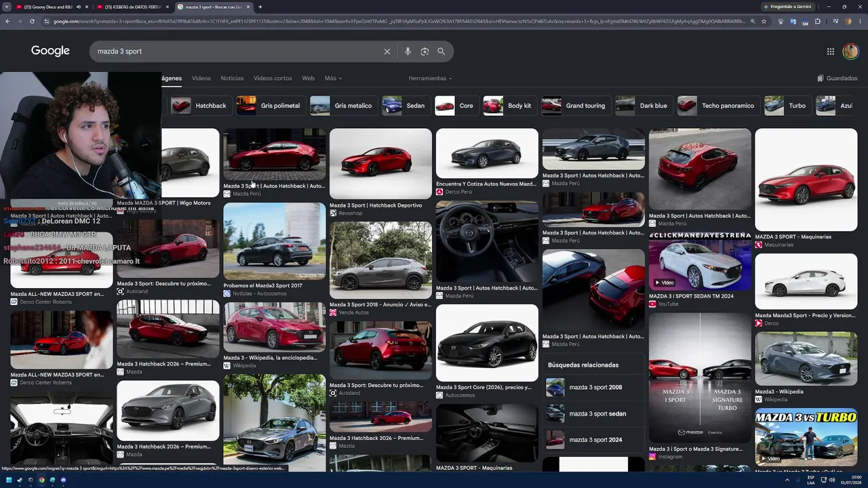Open the Chrome three-dot menu
Screen dimensions: 868x488
[860, 21]
